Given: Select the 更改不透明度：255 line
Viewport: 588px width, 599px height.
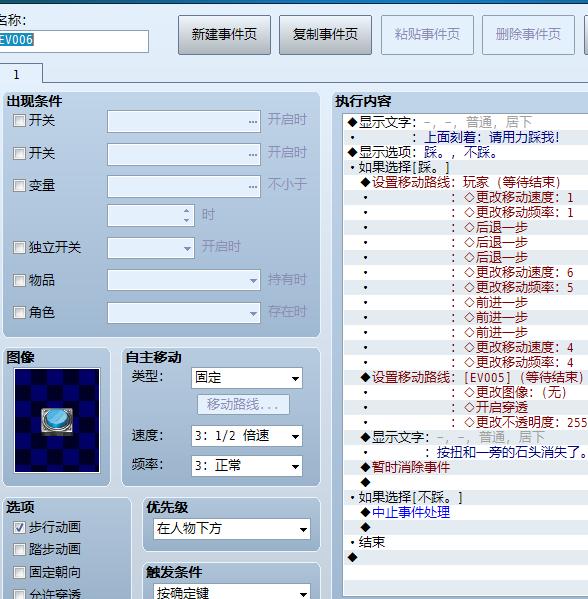Looking at the screenshot, I should click(465, 422).
